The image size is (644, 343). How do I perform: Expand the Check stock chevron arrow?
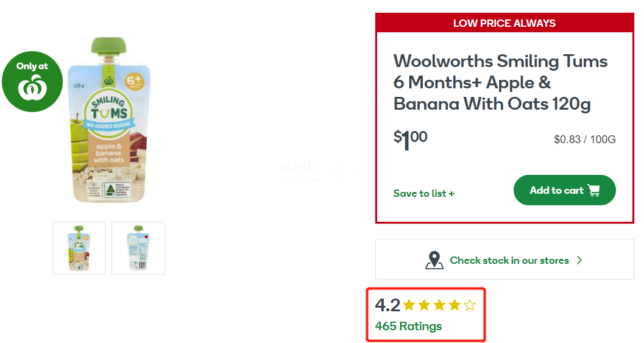[x=579, y=260]
